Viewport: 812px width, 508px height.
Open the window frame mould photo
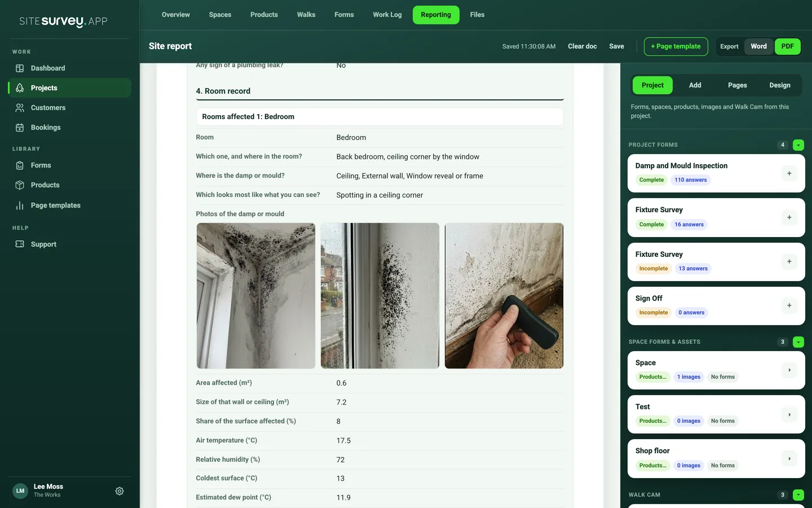[x=380, y=296]
